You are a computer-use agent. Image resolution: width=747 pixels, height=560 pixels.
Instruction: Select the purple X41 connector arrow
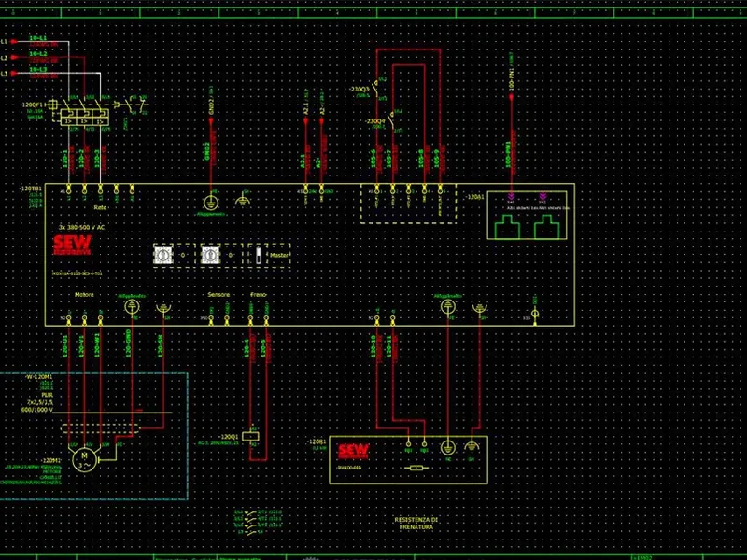click(x=543, y=196)
